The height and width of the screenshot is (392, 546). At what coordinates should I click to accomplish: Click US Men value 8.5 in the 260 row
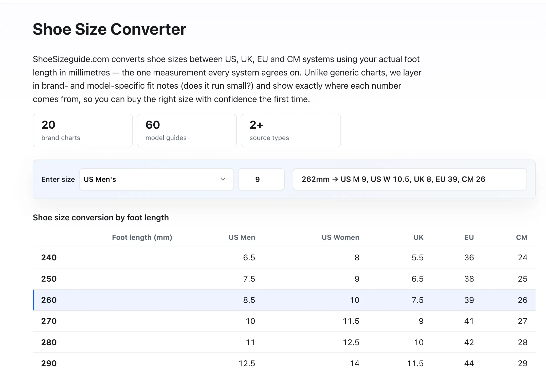(x=249, y=300)
